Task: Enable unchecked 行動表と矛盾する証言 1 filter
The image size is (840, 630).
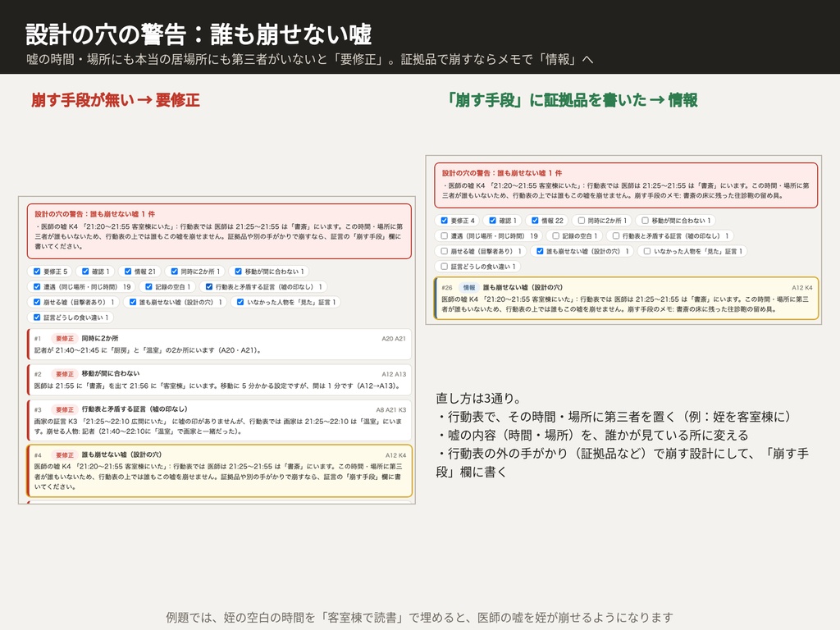Action: pyautogui.click(x=616, y=235)
